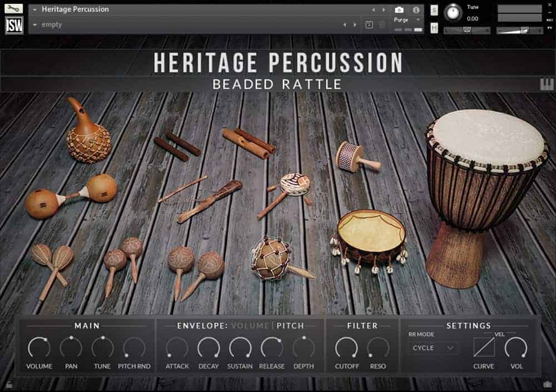Open the Heritage Percussion instrument dropdown arrow
This screenshot has width=556, height=392.
point(35,9)
